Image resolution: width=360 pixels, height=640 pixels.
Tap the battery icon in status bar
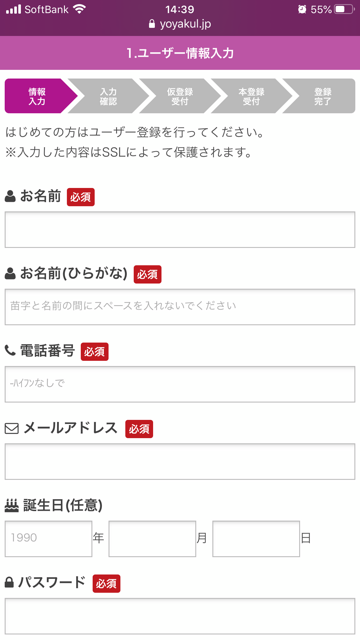click(x=344, y=9)
